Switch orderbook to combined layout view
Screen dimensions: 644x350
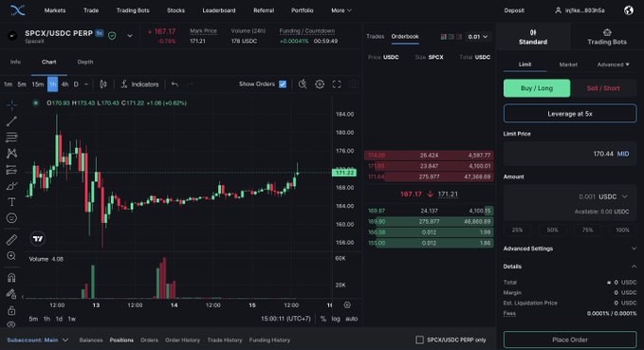point(443,37)
